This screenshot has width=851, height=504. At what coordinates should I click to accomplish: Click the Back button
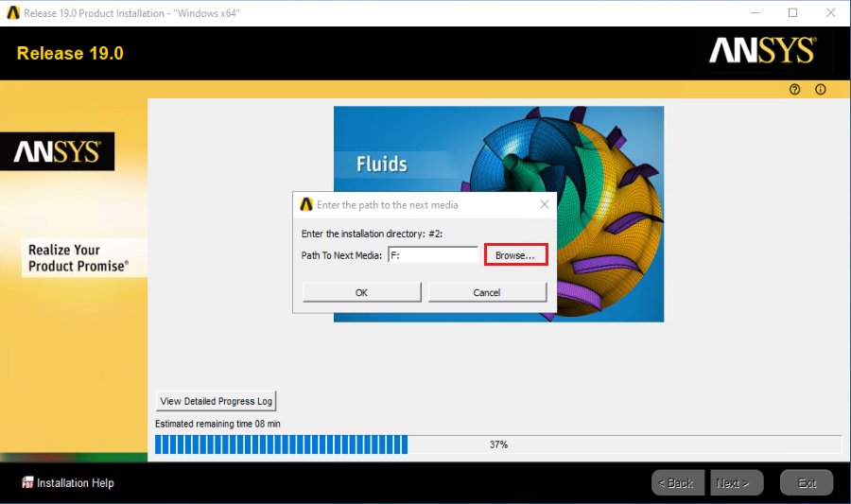[677, 483]
